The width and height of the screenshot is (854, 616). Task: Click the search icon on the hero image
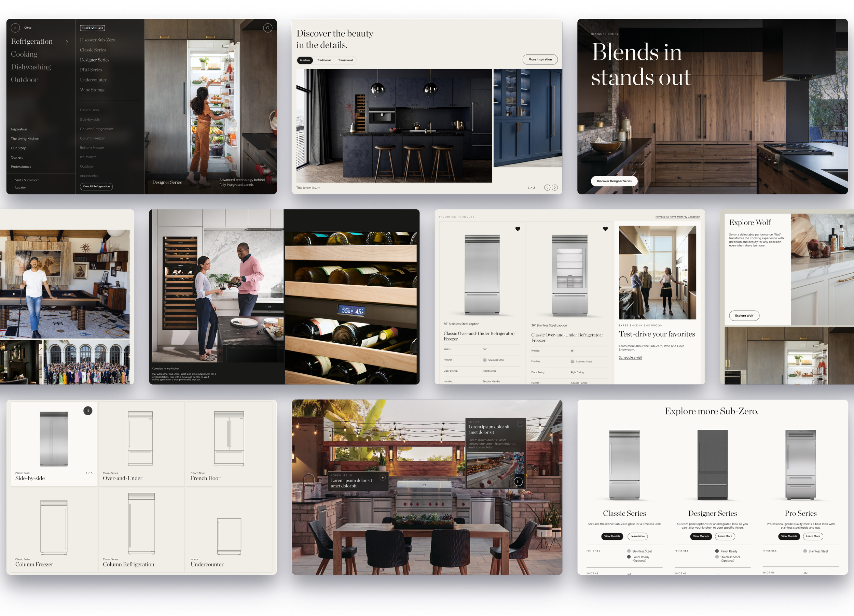tap(267, 28)
